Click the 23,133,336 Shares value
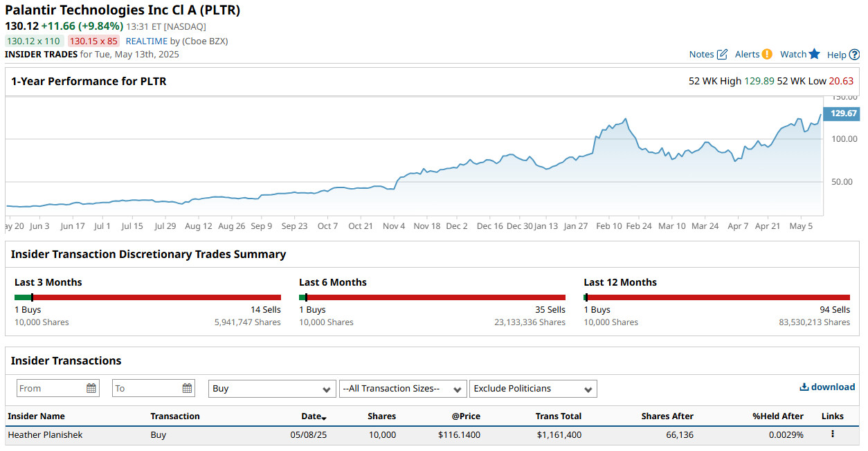The width and height of the screenshot is (868, 451). (530, 322)
